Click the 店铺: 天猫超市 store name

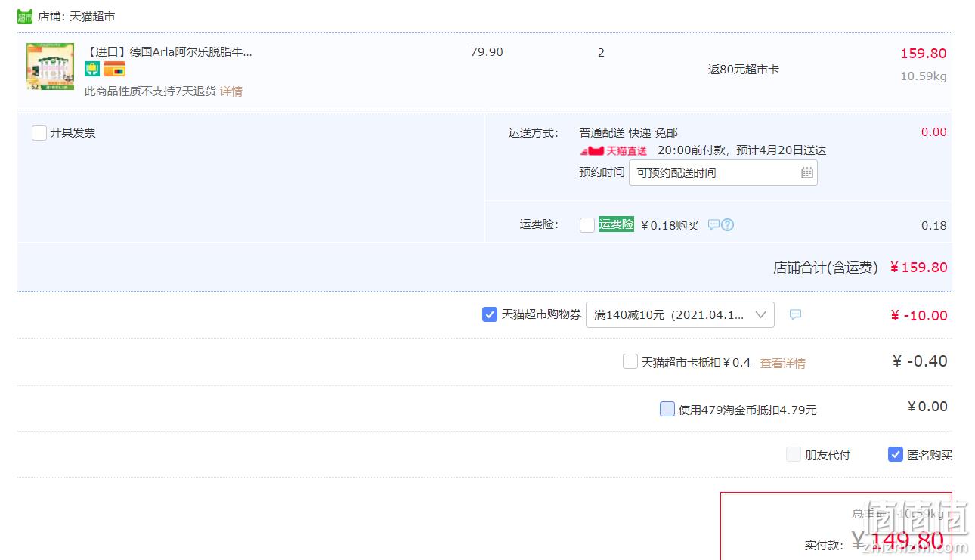point(76,17)
